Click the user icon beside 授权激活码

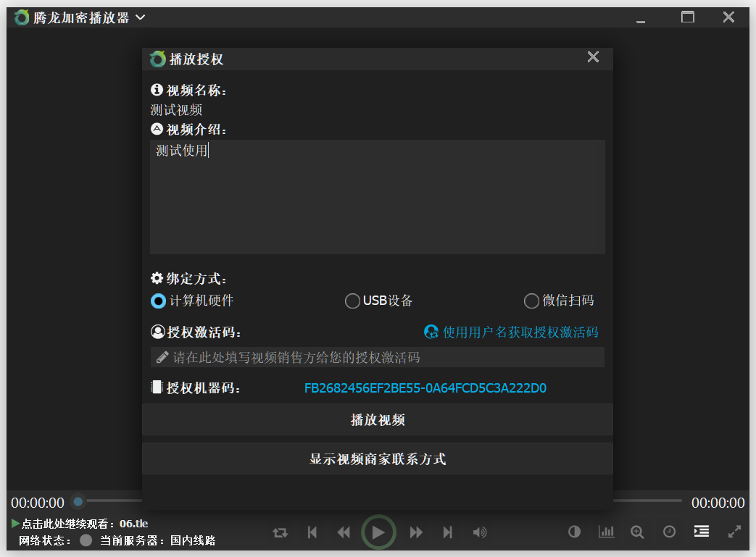(x=158, y=332)
